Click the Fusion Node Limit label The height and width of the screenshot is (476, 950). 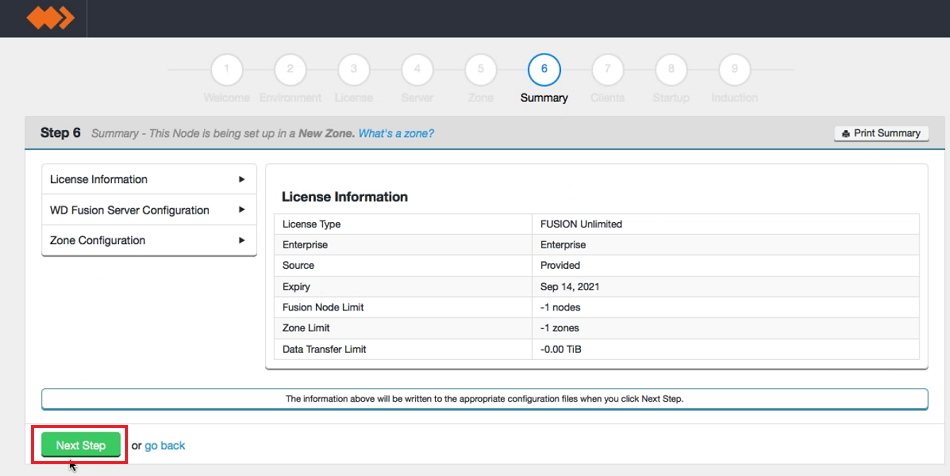click(323, 307)
